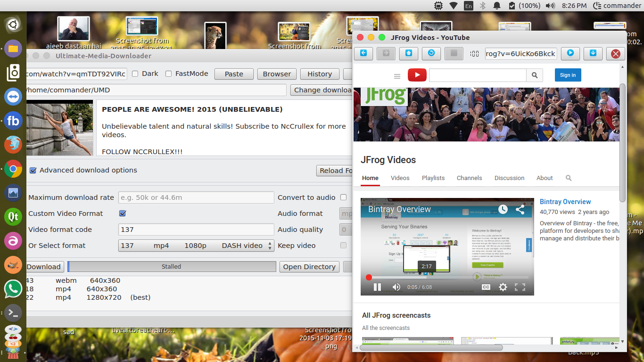Open the Bintray Overview video title link
This screenshot has width=644, height=362.
click(565, 202)
